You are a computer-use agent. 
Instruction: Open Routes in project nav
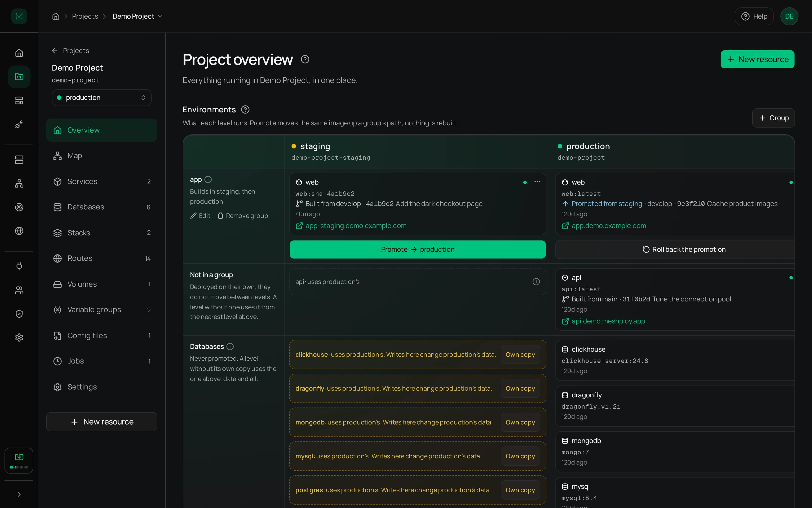pyautogui.click(x=102, y=258)
